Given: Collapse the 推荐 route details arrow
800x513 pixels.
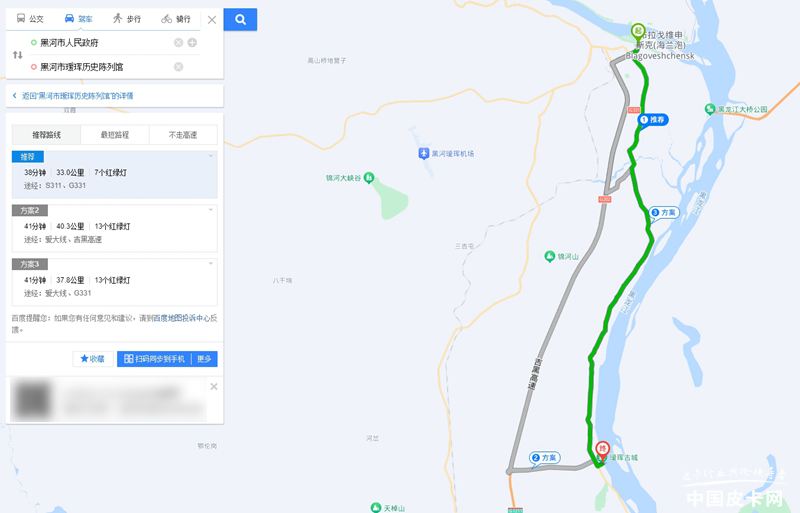Looking at the screenshot, I should [211, 156].
